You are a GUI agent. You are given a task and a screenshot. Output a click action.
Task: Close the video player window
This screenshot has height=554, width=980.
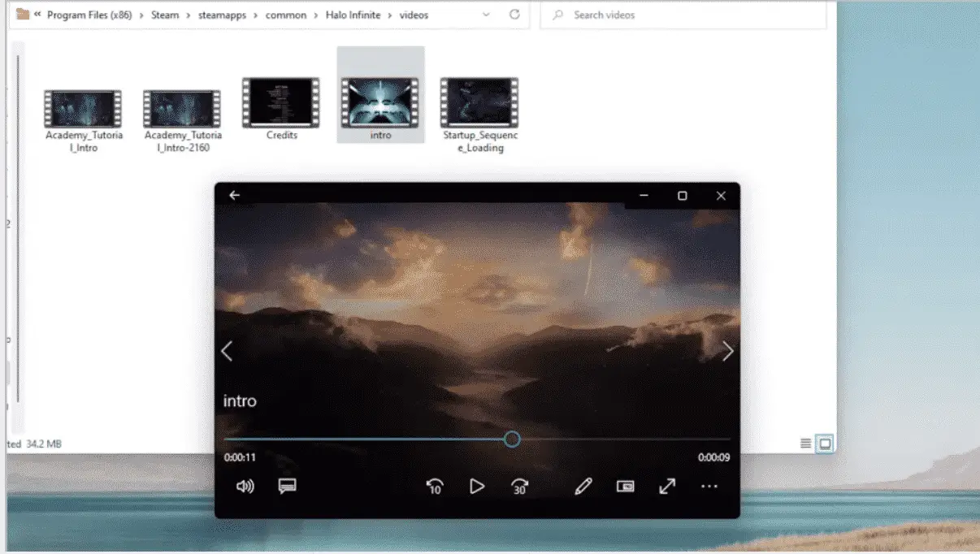[x=721, y=196]
